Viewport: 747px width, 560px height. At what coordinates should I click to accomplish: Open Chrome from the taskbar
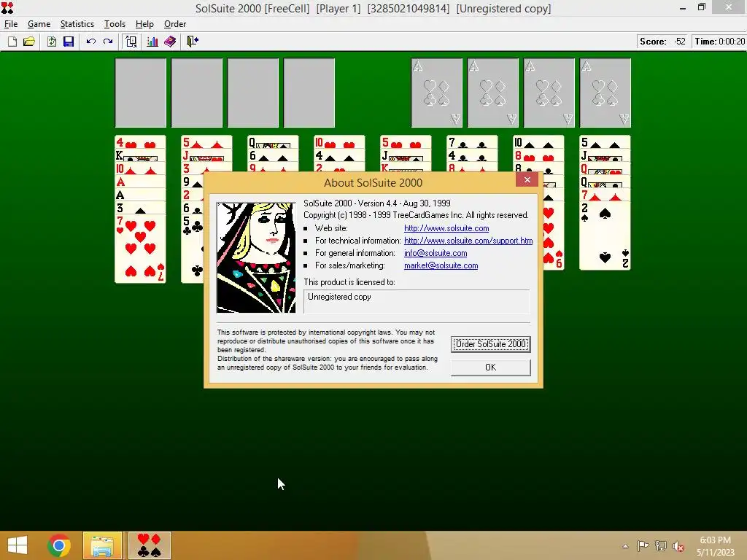[59, 545]
